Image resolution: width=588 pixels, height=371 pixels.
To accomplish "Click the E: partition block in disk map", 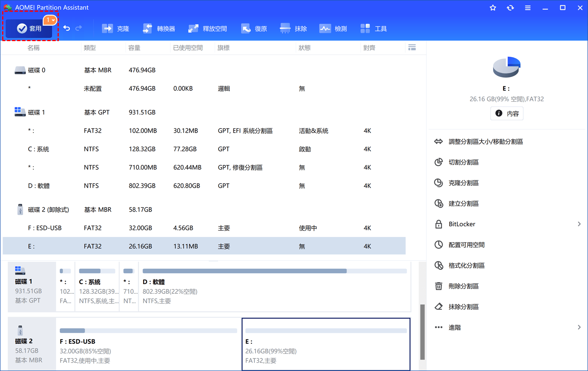I will [x=326, y=344].
